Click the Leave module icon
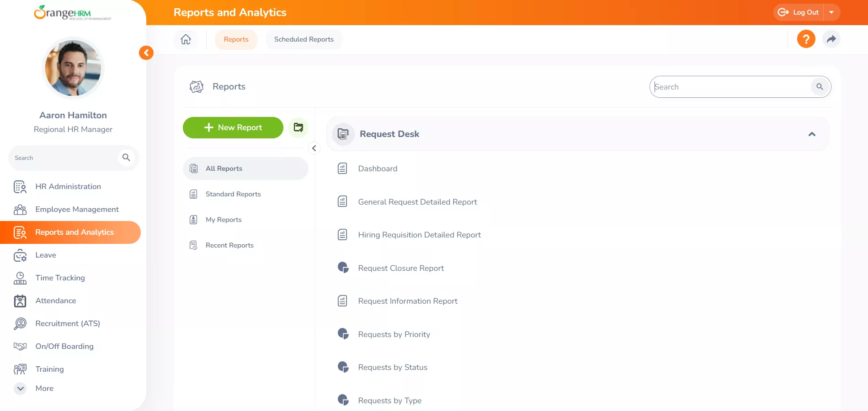Image resolution: width=868 pixels, height=411 pixels. point(20,255)
